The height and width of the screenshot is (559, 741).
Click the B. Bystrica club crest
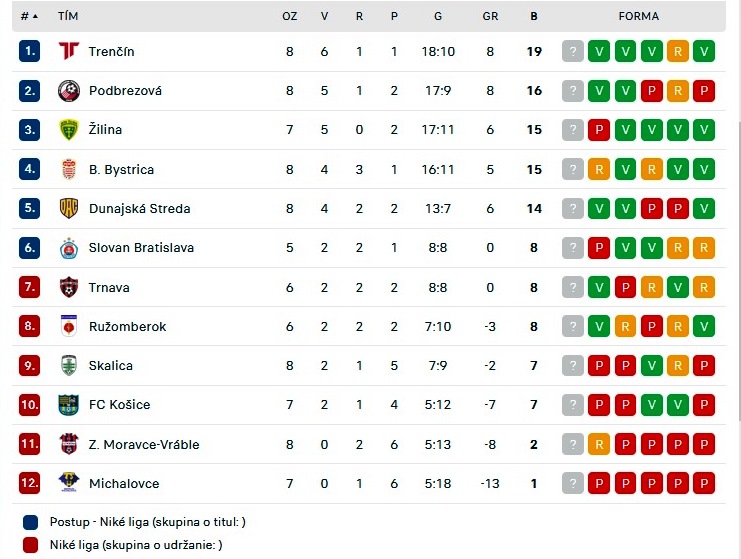click(68, 169)
